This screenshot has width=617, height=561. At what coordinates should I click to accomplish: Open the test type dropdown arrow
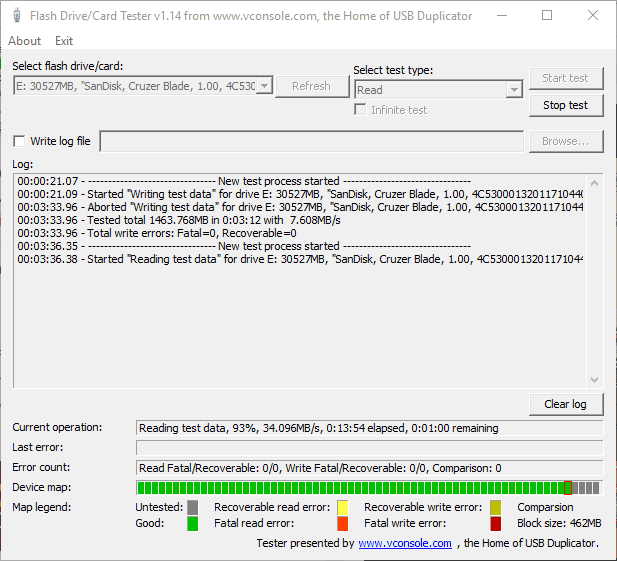(514, 90)
